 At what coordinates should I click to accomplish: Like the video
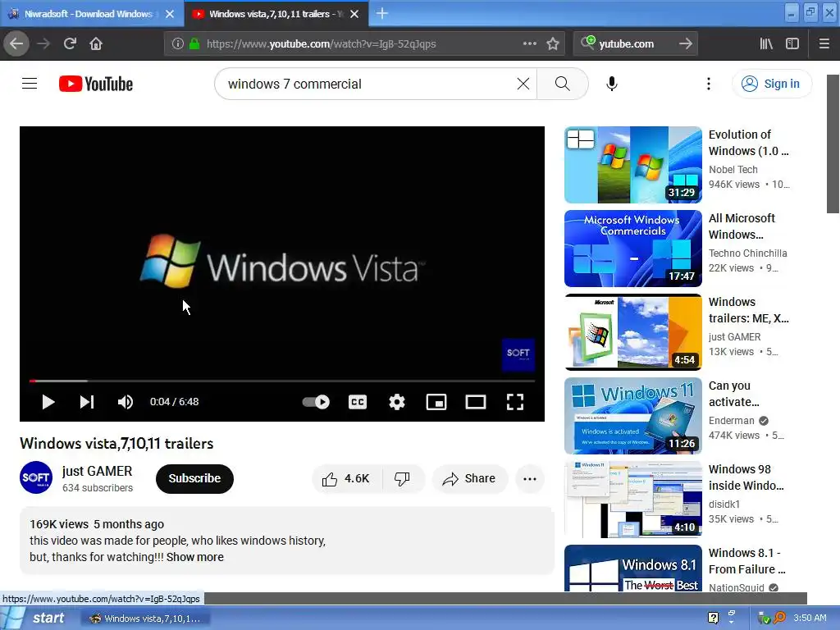[346, 478]
